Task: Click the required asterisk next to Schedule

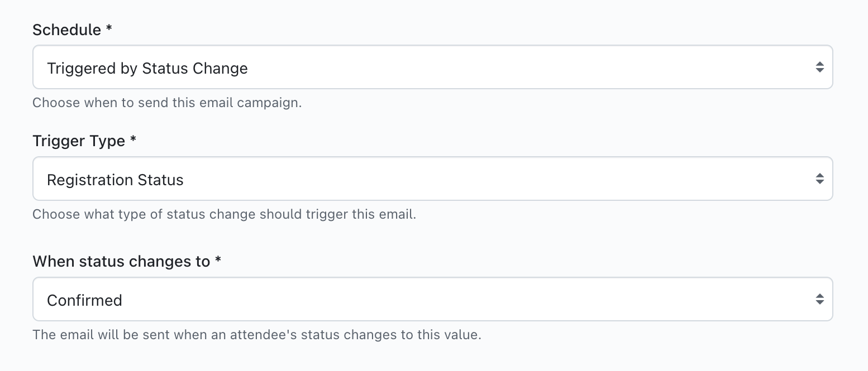Action: [x=109, y=29]
